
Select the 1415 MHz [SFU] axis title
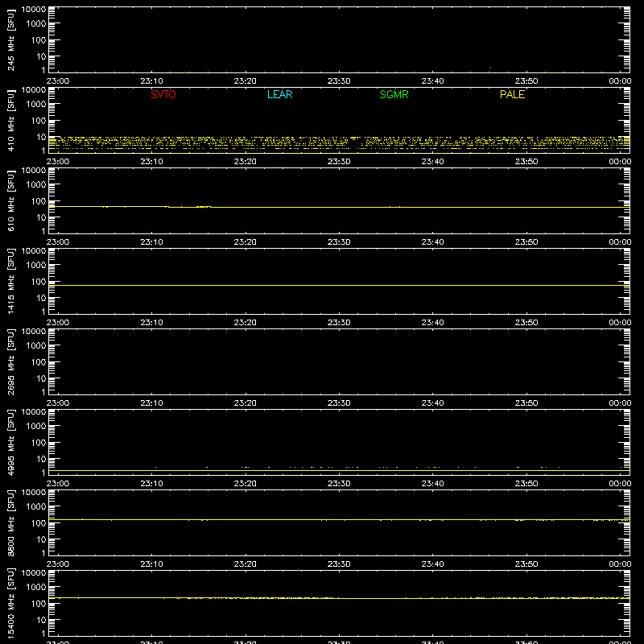10,282
